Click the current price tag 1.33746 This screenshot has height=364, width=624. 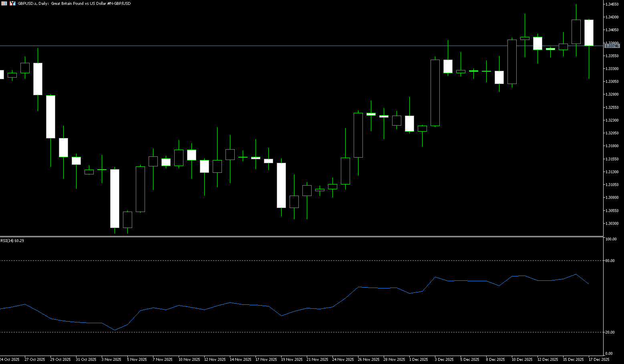click(612, 46)
